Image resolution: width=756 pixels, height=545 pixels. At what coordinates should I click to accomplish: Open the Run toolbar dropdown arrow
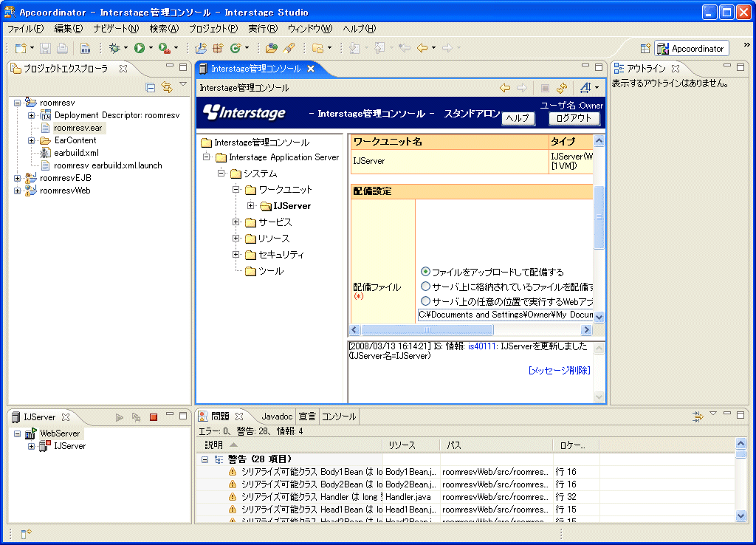click(151, 48)
